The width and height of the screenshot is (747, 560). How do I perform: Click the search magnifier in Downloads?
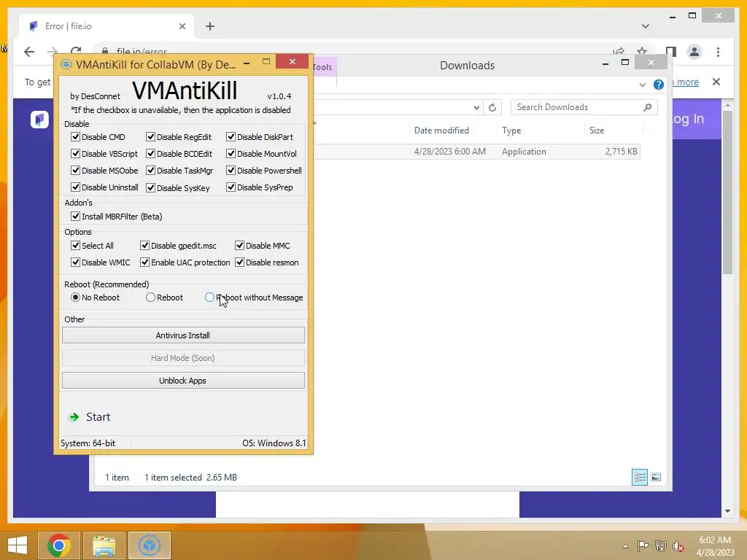tap(647, 107)
